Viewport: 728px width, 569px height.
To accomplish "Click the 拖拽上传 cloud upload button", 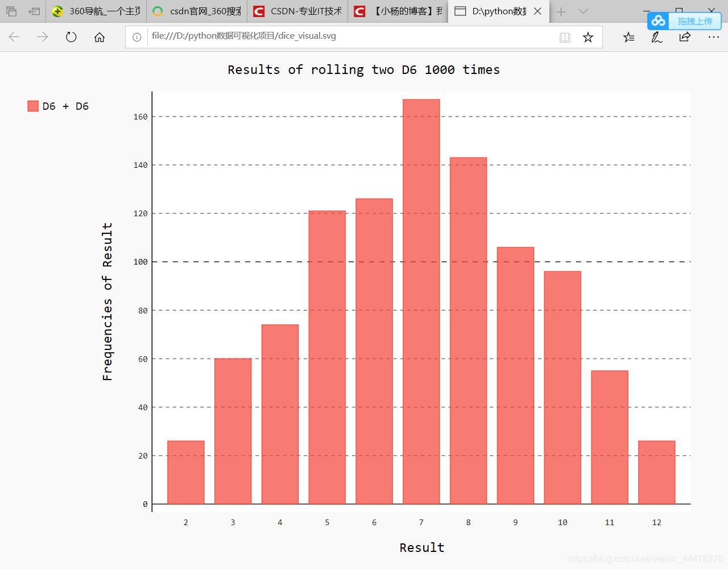I will (684, 21).
